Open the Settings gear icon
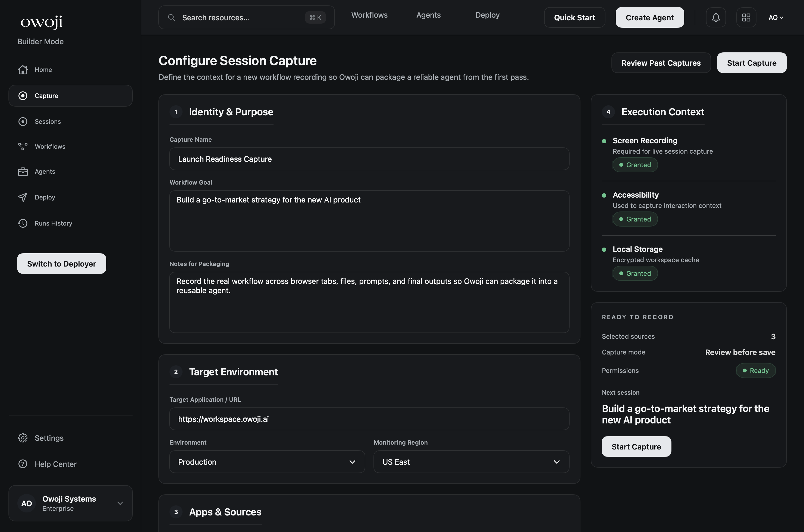 pyautogui.click(x=23, y=438)
